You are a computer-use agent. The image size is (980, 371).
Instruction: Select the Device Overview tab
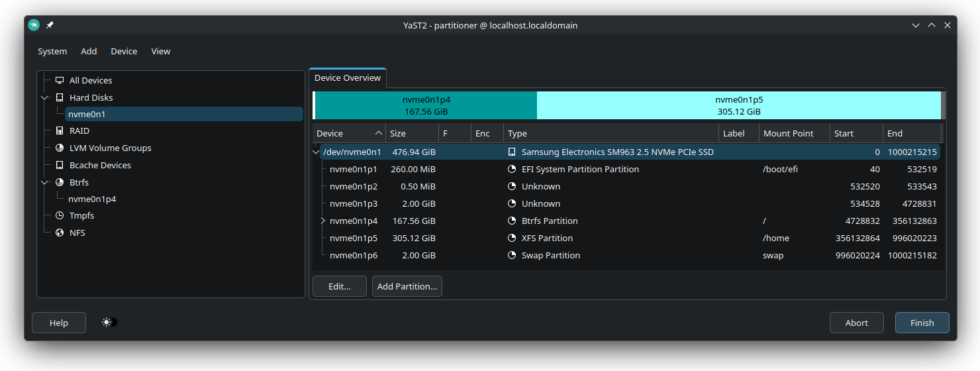point(348,78)
